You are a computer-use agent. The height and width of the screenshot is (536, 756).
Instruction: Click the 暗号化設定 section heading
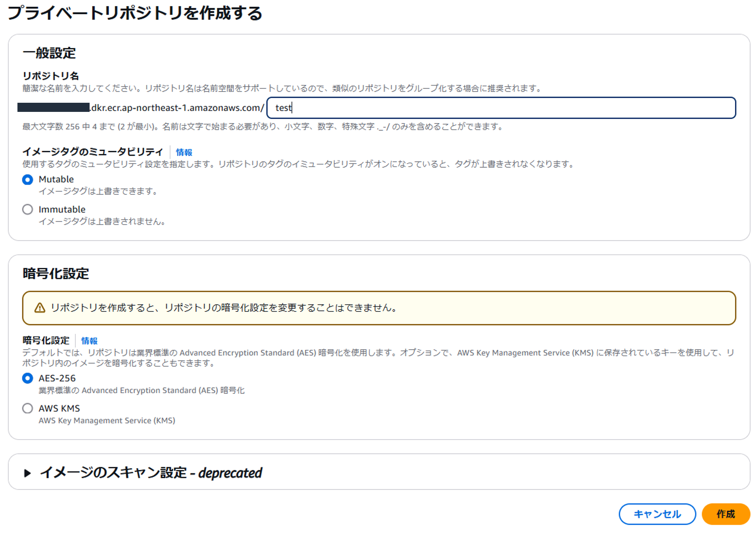click(56, 273)
